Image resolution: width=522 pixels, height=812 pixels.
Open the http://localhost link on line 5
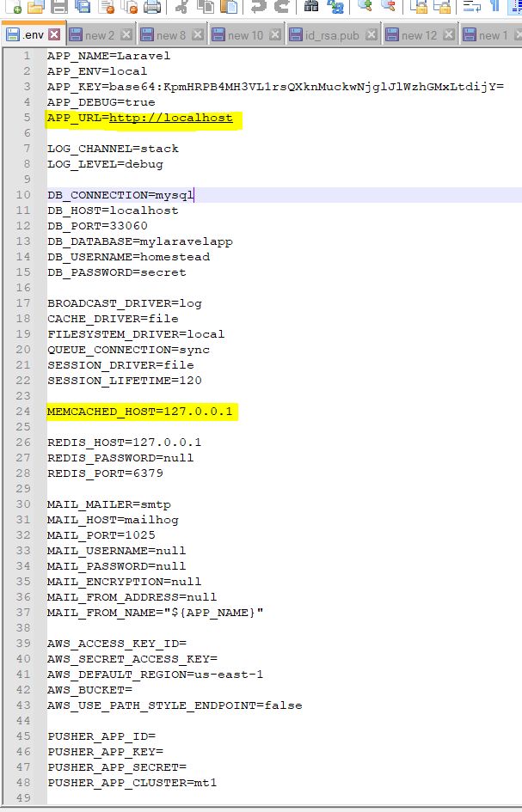tap(170, 118)
